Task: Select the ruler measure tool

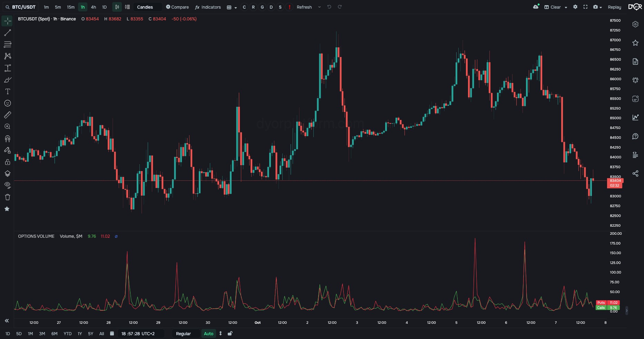Action: [x=7, y=115]
